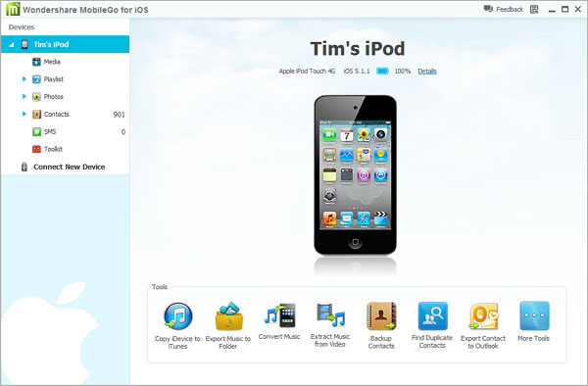
Task: Maximize the MobileGo window
Action: (565, 9)
